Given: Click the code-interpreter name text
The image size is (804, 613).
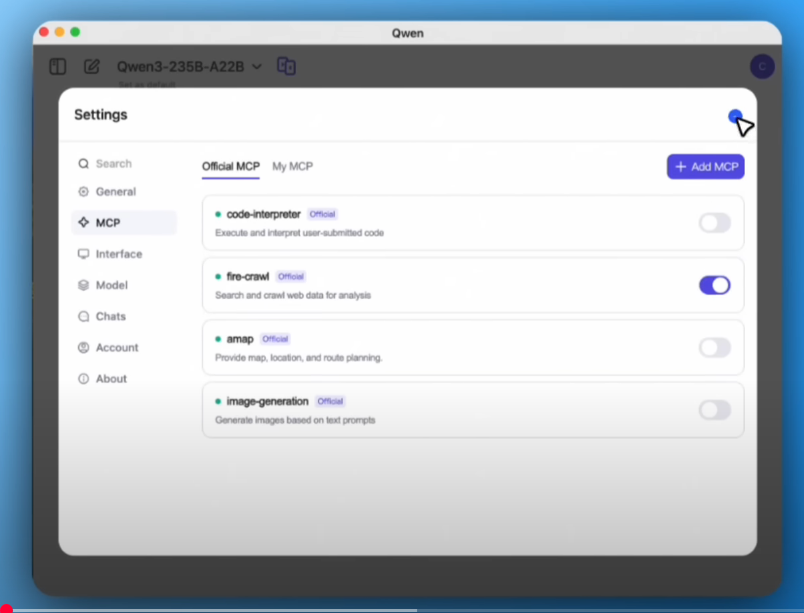Looking at the screenshot, I should 264,214.
